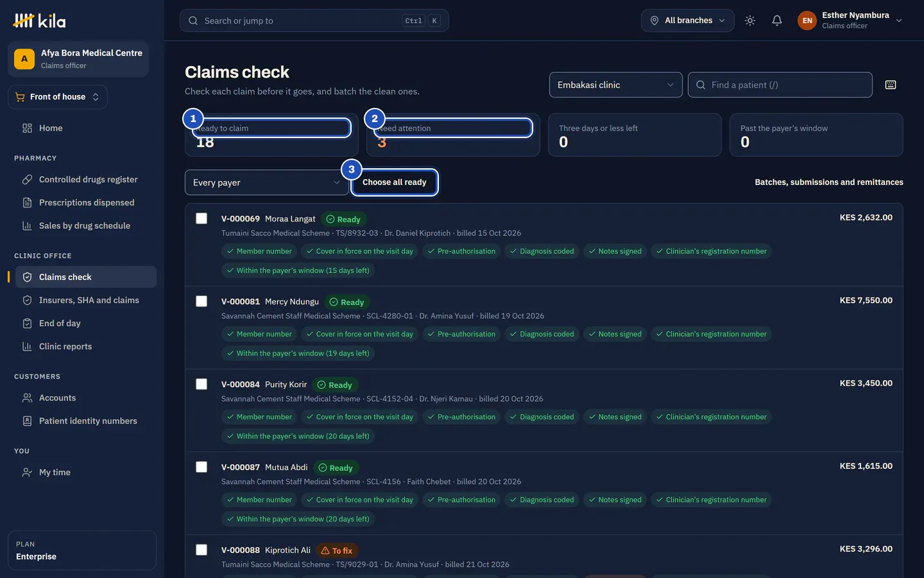Check the V-000088 Kiprotich Ali claim
This screenshot has width=924, height=578.
201,550
